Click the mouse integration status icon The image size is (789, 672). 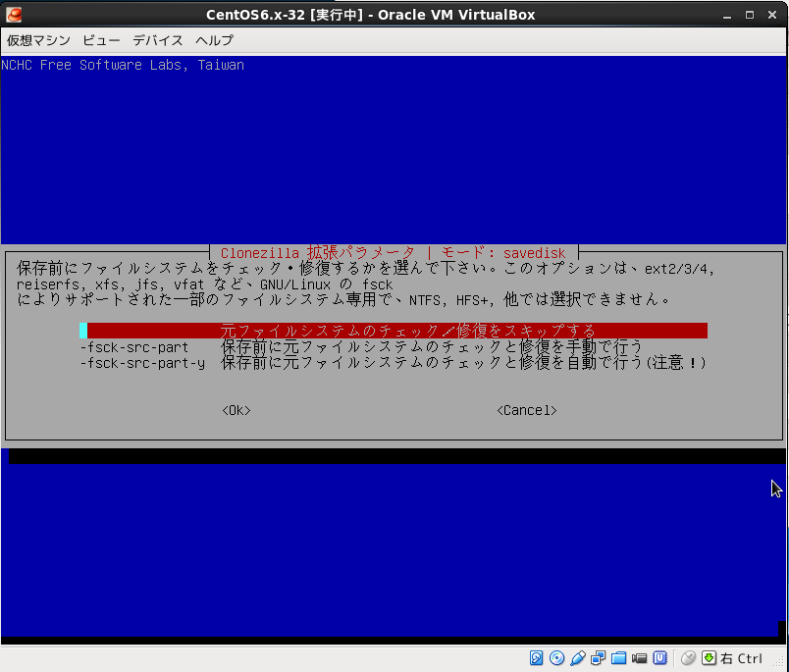(x=688, y=658)
